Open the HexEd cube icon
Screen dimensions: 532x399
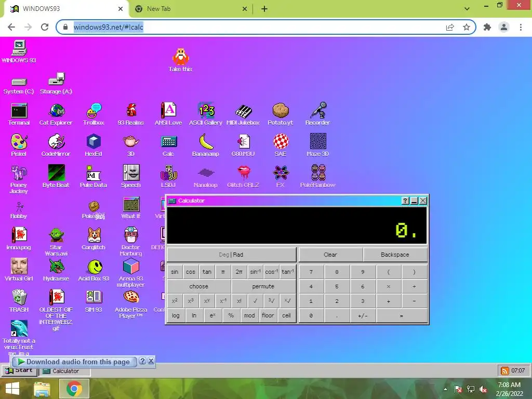coord(94,145)
